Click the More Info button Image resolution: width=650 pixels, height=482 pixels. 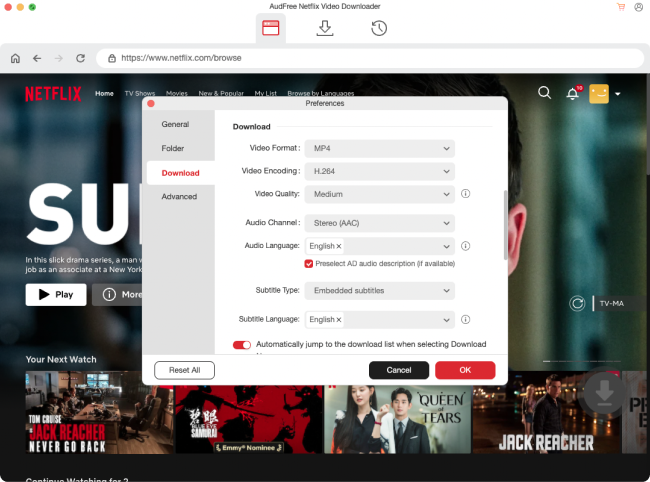click(117, 295)
